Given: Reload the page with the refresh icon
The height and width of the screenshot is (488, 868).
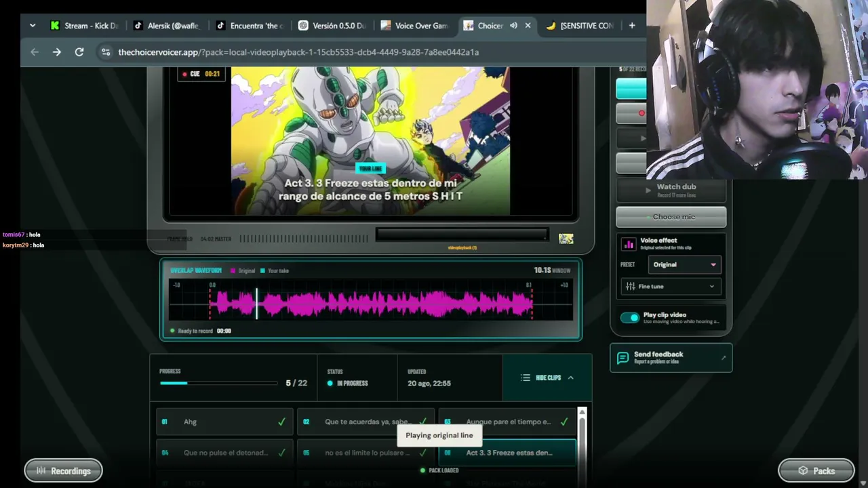Looking at the screenshot, I should [79, 52].
